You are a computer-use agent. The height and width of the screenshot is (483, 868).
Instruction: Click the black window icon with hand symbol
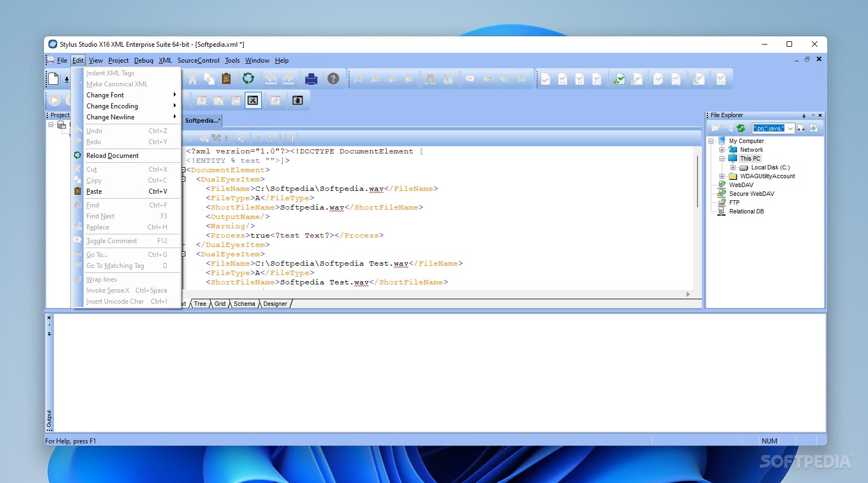[x=298, y=100]
